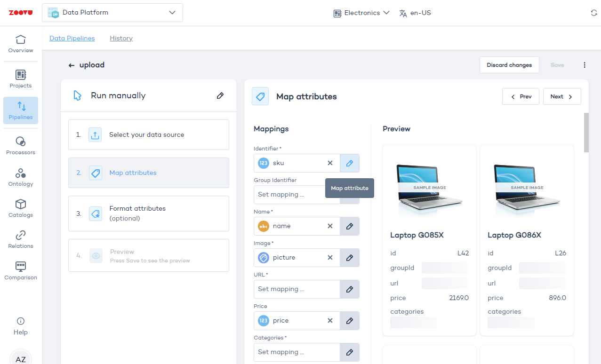Click the refresh icon at top right

coord(594,13)
